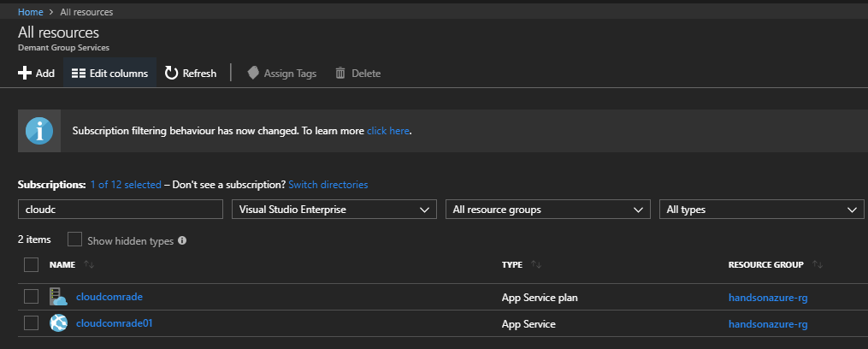Viewport: 868px width, 349px height.
Task: Enable the Show hidden types checkbox
Action: tap(75, 240)
